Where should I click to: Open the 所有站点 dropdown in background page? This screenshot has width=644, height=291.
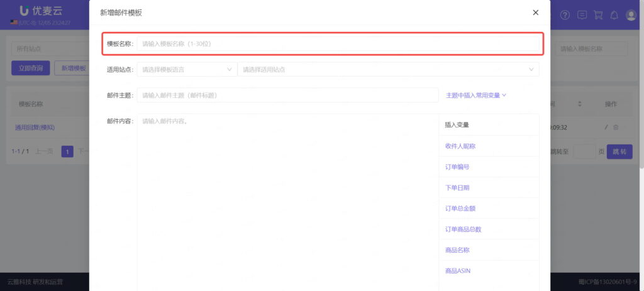[x=50, y=48]
